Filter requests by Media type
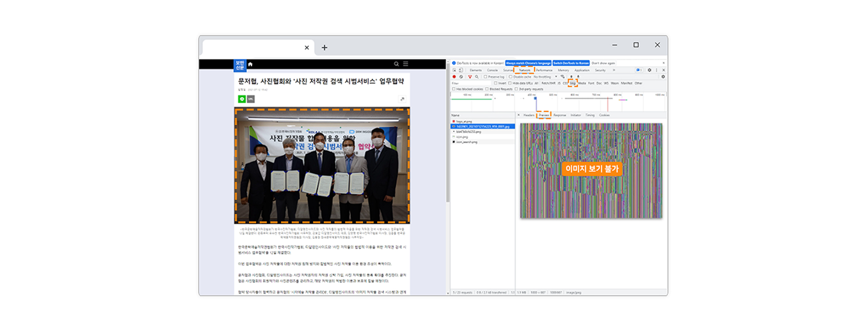 click(582, 83)
